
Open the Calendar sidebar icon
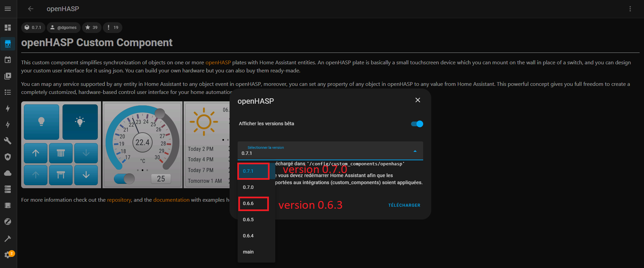pos(8,60)
